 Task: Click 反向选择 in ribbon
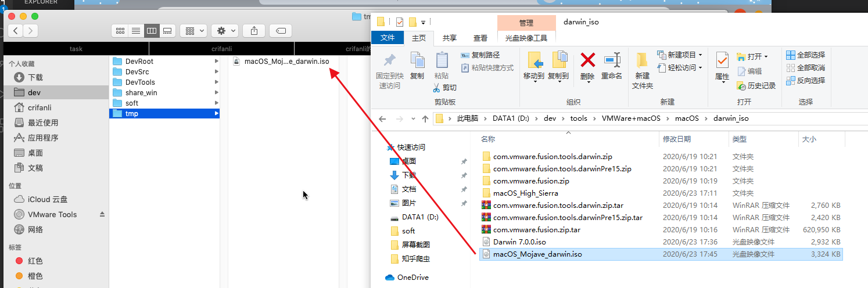806,81
